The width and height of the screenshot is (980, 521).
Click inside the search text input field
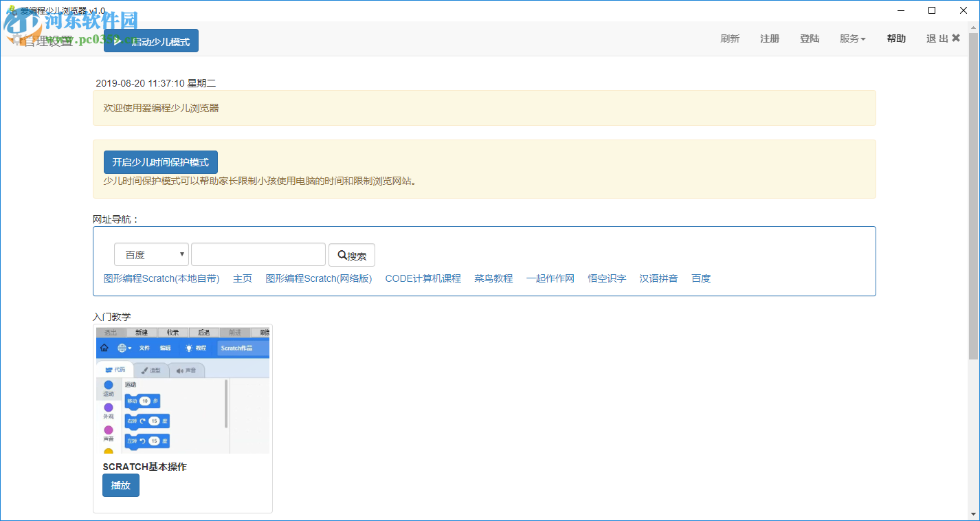point(258,254)
